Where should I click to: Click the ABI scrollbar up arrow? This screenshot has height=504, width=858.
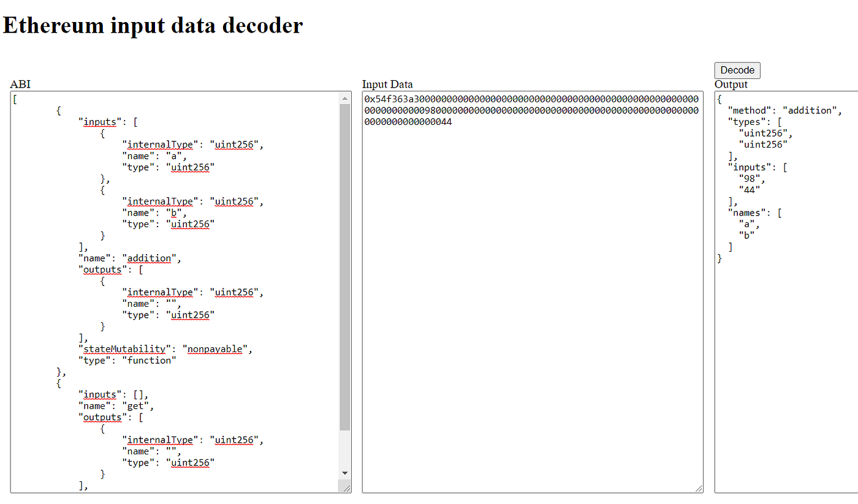click(344, 98)
